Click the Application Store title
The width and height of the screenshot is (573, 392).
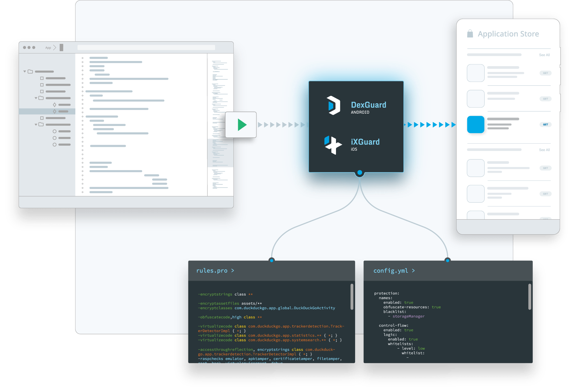click(508, 34)
